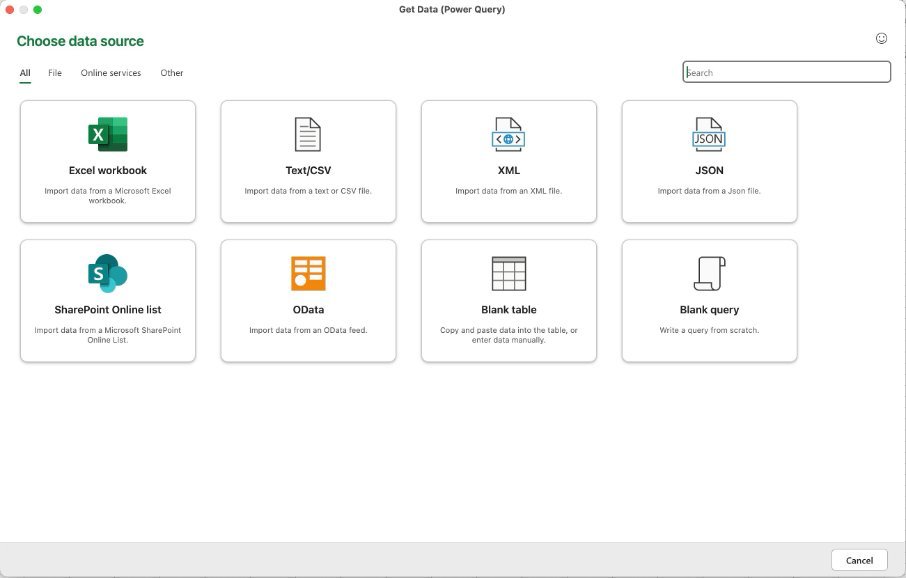Select the "Blank query" card title
Image resolution: width=906 pixels, height=578 pixels.
point(709,310)
